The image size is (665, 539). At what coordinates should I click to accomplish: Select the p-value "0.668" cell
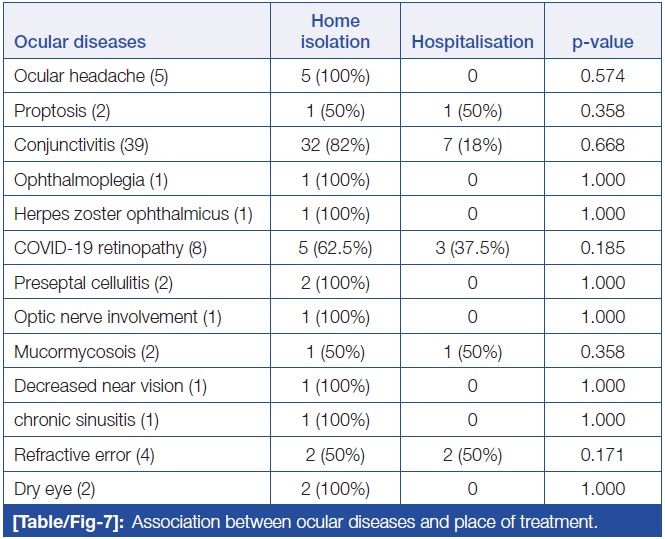pos(603,145)
